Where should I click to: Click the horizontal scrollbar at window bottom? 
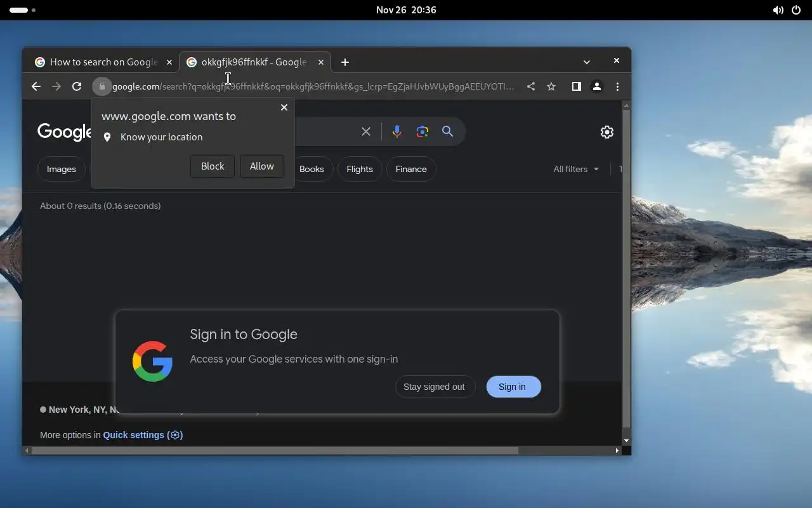tap(274, 451)
